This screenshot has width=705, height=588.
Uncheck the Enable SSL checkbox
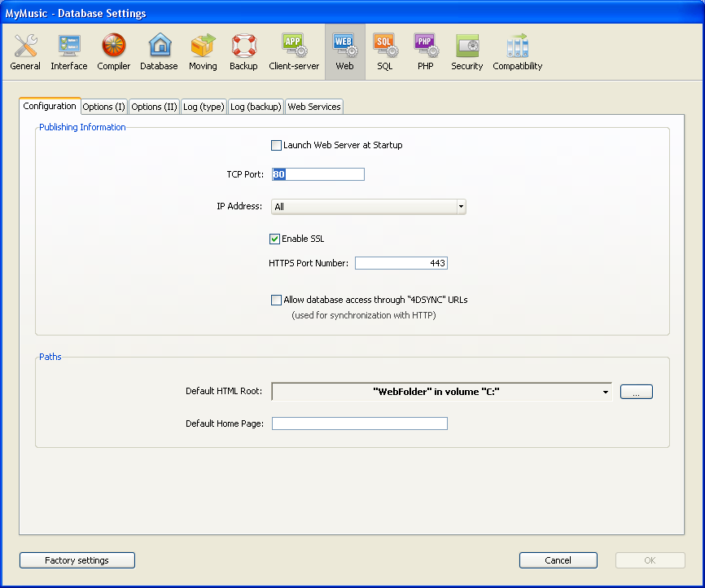point(276,239)
